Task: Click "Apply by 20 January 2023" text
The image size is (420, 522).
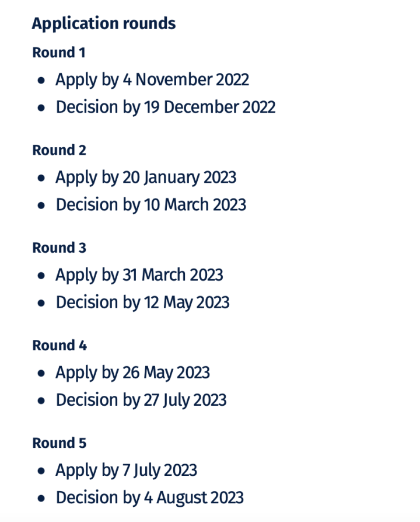Action: point(145,177)
